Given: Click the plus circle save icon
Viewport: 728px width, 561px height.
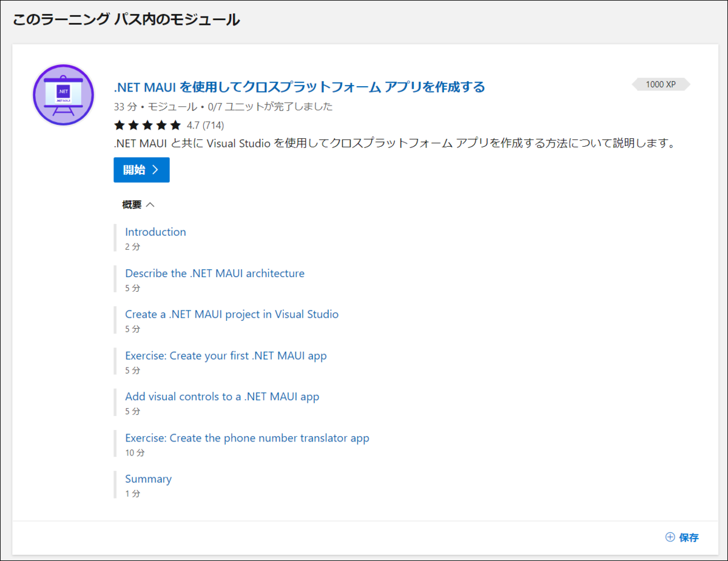Looking at the screenshot, I should click(670, 537).
